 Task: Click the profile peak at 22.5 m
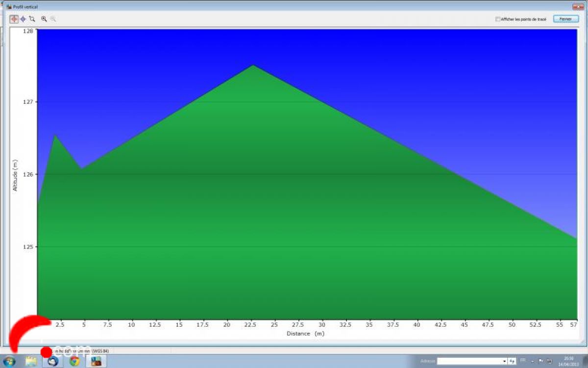(253, 65)
